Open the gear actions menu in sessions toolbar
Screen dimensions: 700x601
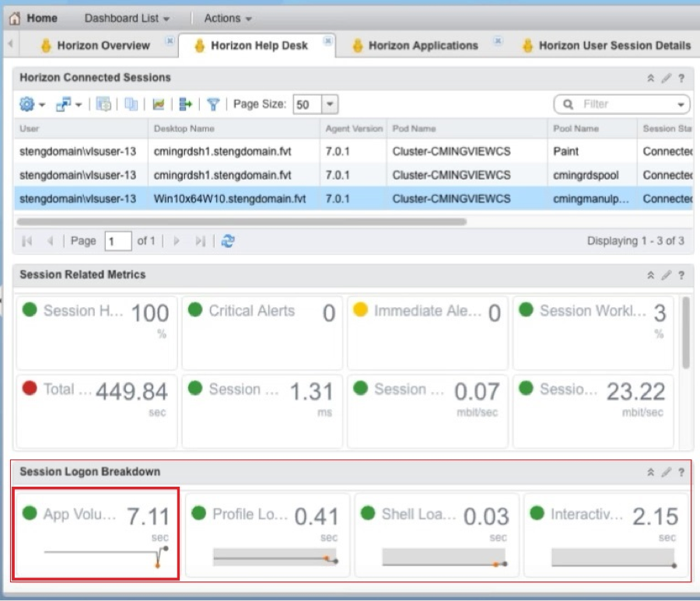click(32, 104)
